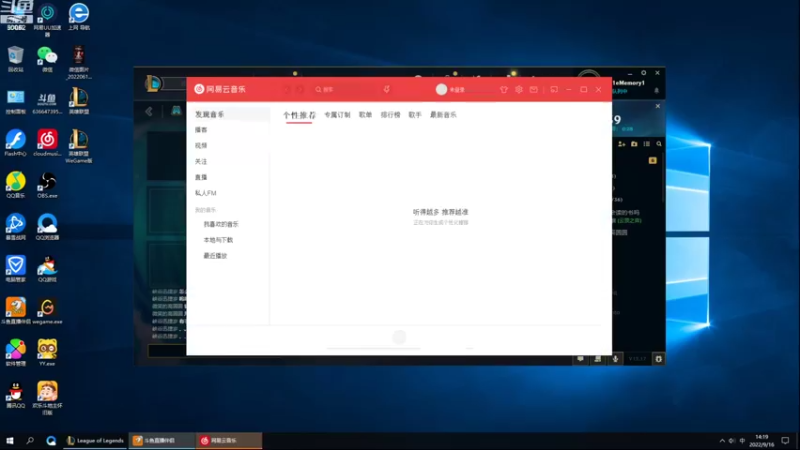
Task: Click the NetEase Cloud Music logo in title bar
Action: 220,89
